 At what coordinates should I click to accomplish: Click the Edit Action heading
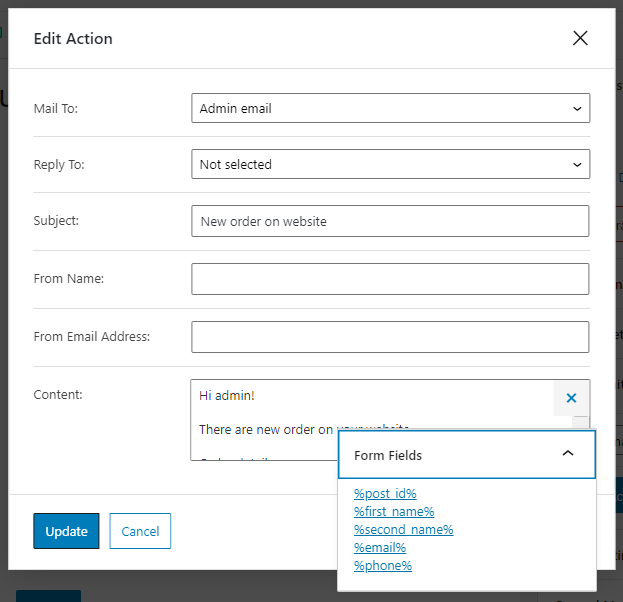click(x=73, y=39)
